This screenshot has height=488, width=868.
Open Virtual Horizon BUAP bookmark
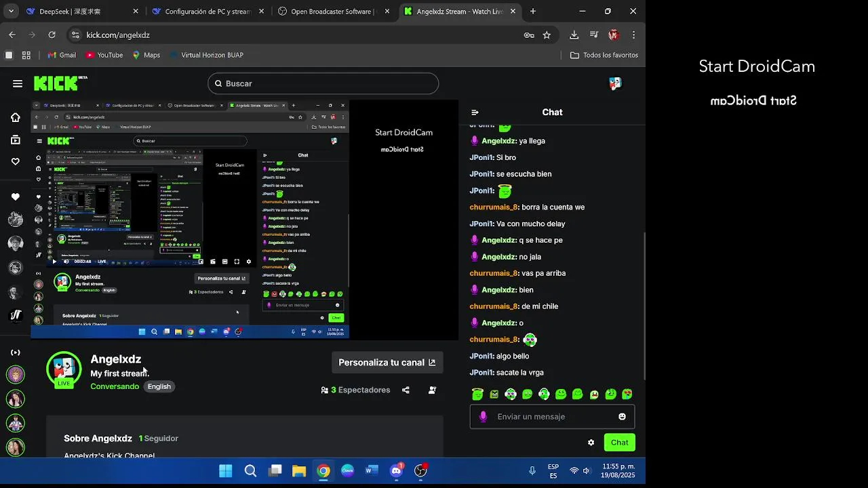pyautogui.click(x=206, y=55)
